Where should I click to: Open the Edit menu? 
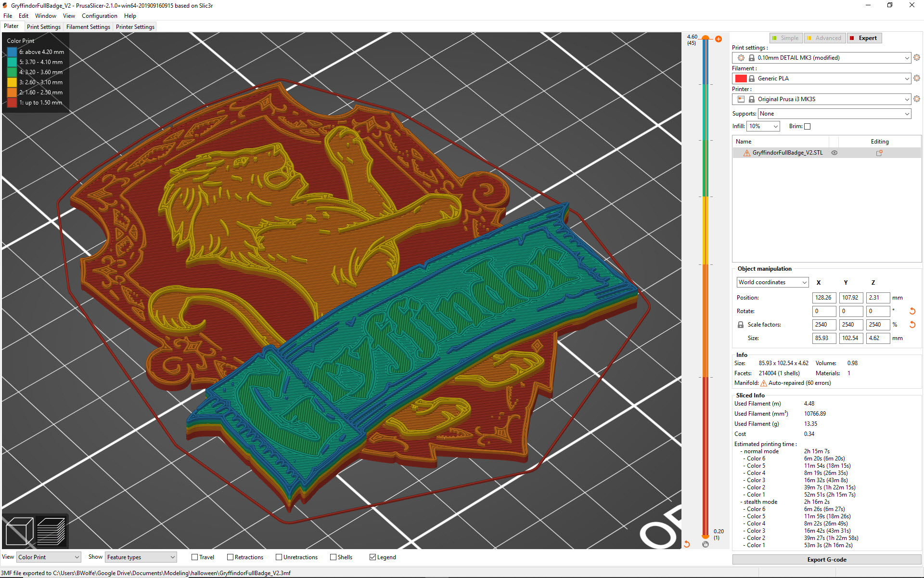click(24, 16)
